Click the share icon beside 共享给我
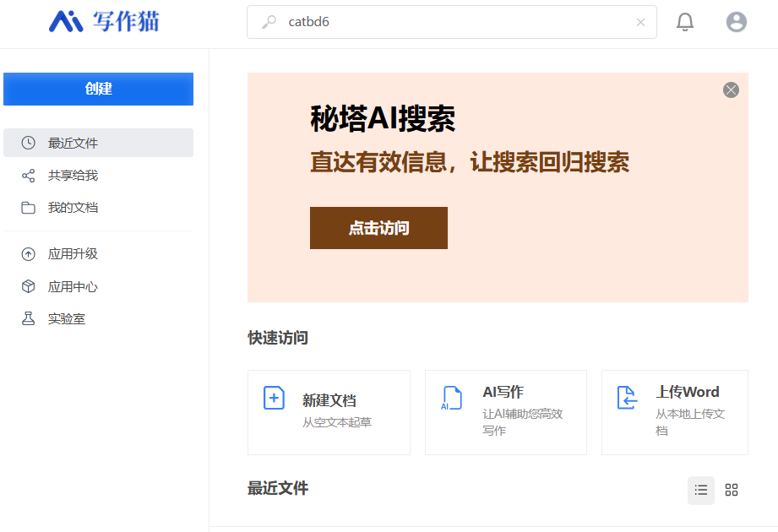The width and height of the screenshot is (778, 532). point(28,176)
